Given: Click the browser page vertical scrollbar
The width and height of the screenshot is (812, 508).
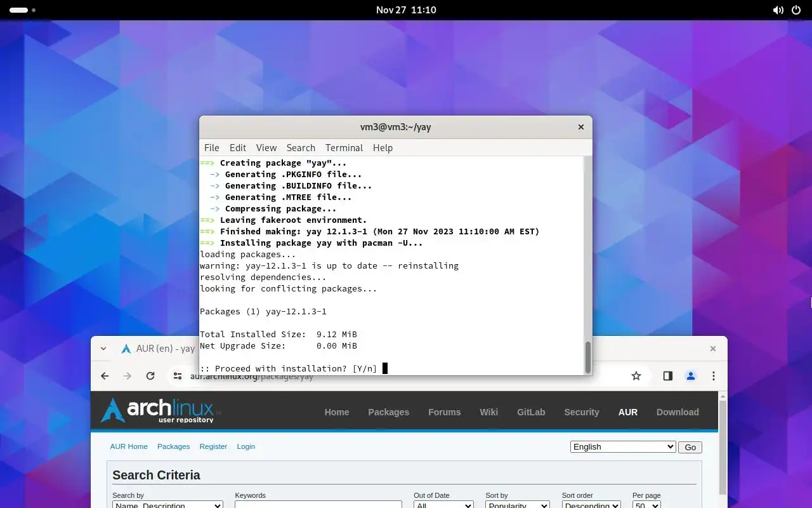Looking at the screenshot, I should coord(723,446).
